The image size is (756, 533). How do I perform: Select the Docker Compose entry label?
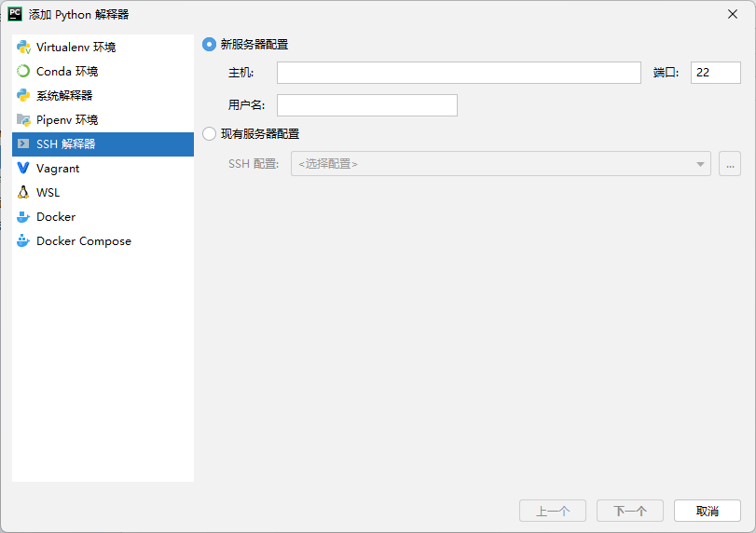pos(84,241)
